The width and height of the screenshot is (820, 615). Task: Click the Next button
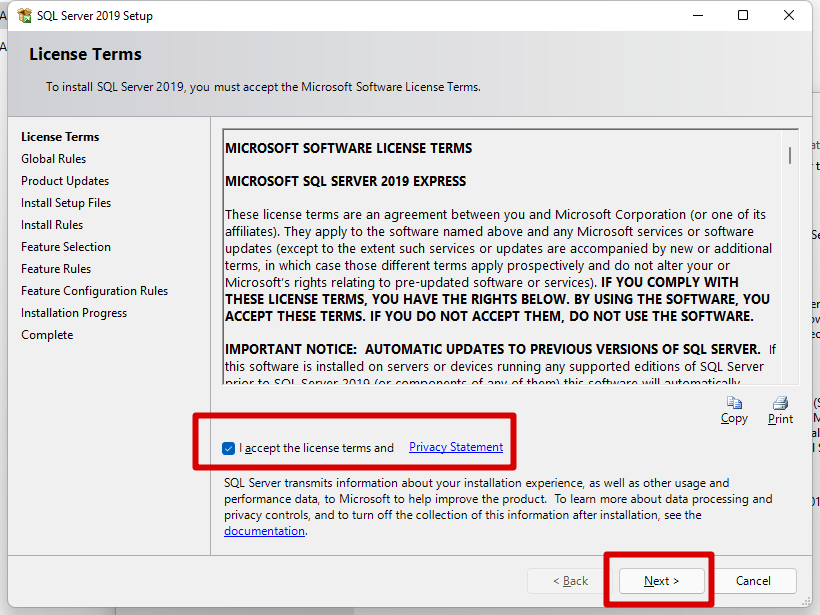[x=662, y=581]
